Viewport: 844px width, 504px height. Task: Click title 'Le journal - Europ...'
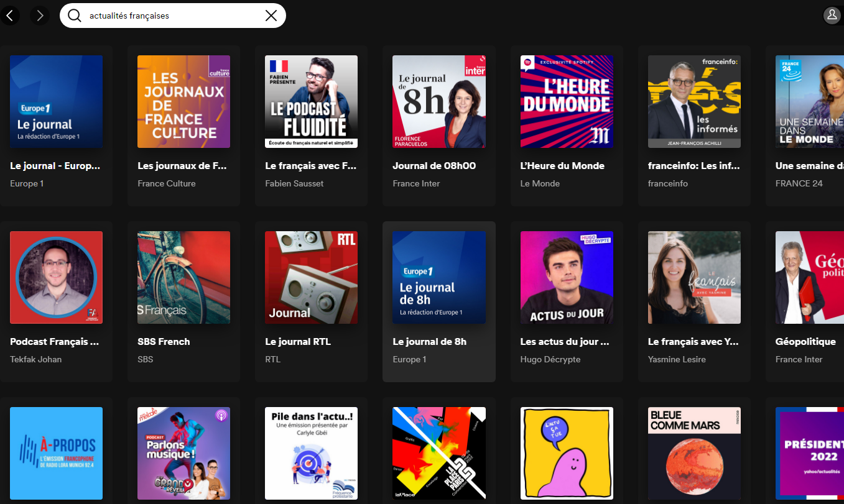(55, 166)
